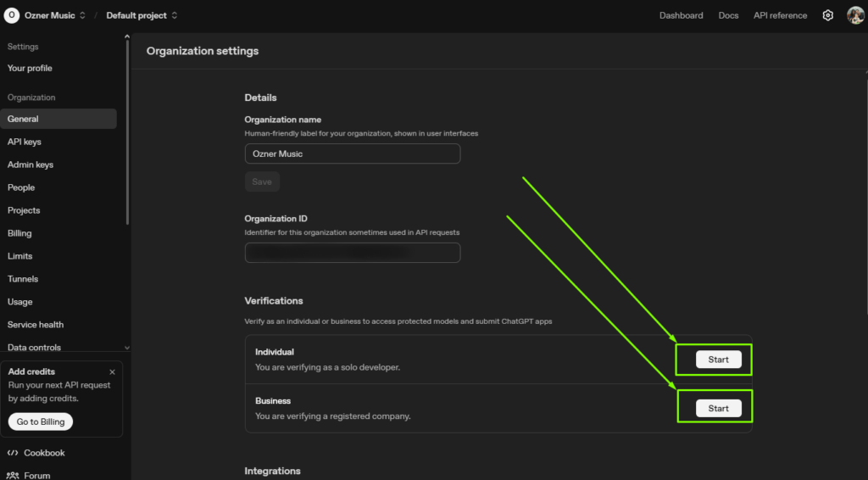
Task: Click the Cookbook code icon
Action: [x=13, y=453]
